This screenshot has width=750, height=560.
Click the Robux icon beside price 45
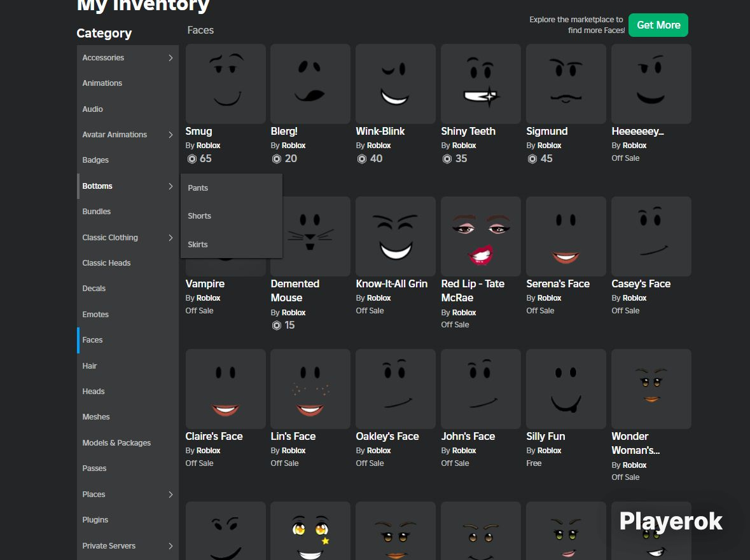pos(532,159)
